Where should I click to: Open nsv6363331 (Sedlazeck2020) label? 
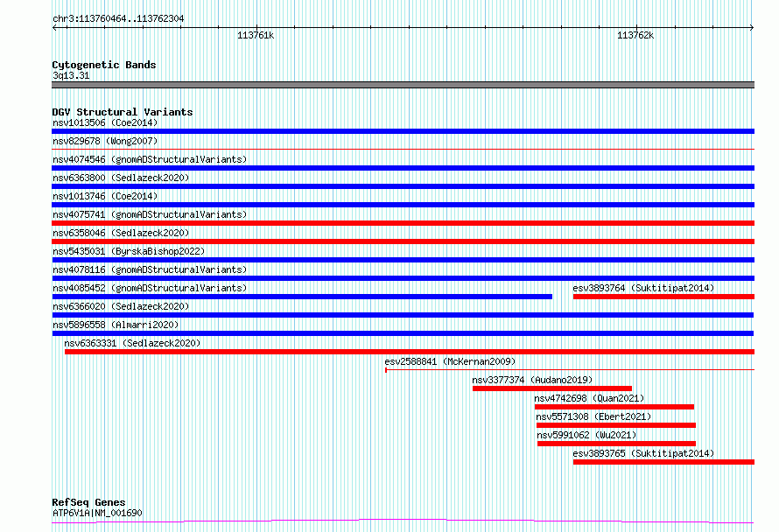point(132,343)
